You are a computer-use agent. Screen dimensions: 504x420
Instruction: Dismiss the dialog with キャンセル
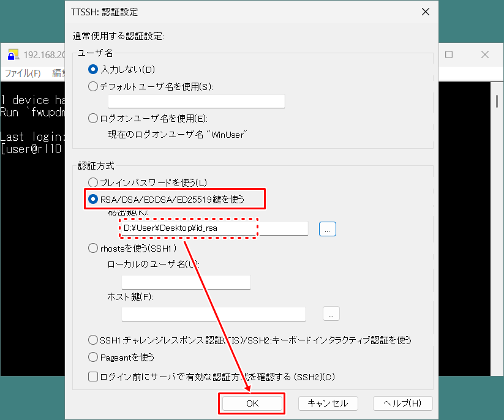(x=328, y=403)
